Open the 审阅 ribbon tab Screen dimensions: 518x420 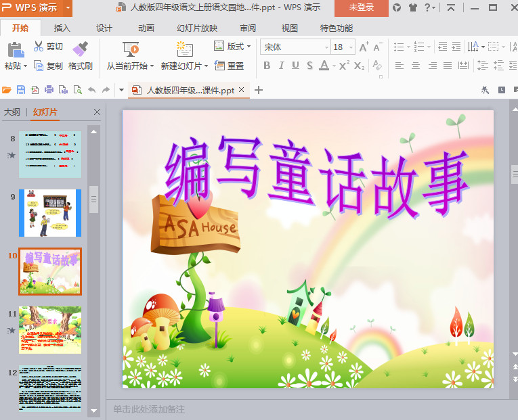[248, 28]
